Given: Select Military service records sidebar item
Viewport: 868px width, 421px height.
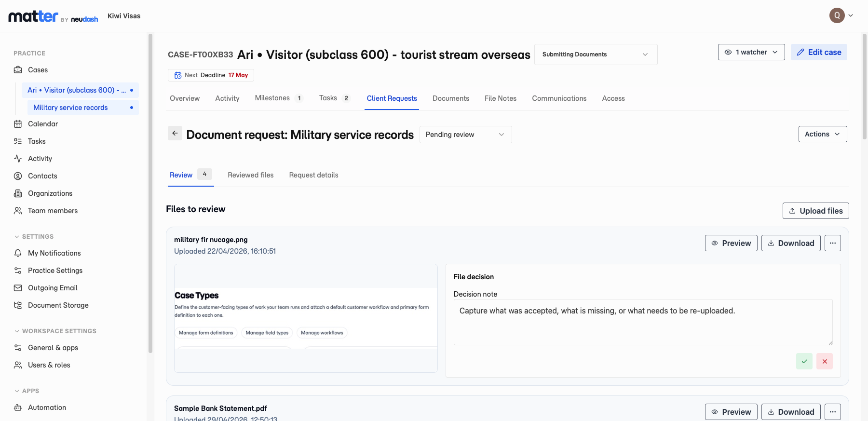Looking at the screenshot, I should 83,108.
